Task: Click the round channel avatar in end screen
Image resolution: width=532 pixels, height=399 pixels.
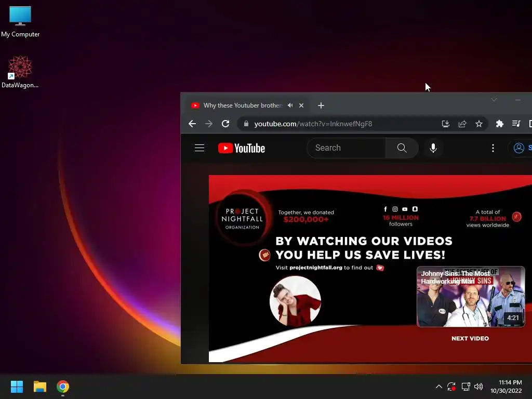Action: 295,301
